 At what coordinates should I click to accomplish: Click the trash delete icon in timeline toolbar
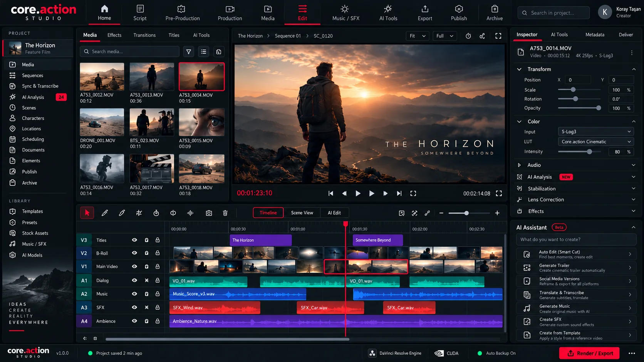coord(225,213)
